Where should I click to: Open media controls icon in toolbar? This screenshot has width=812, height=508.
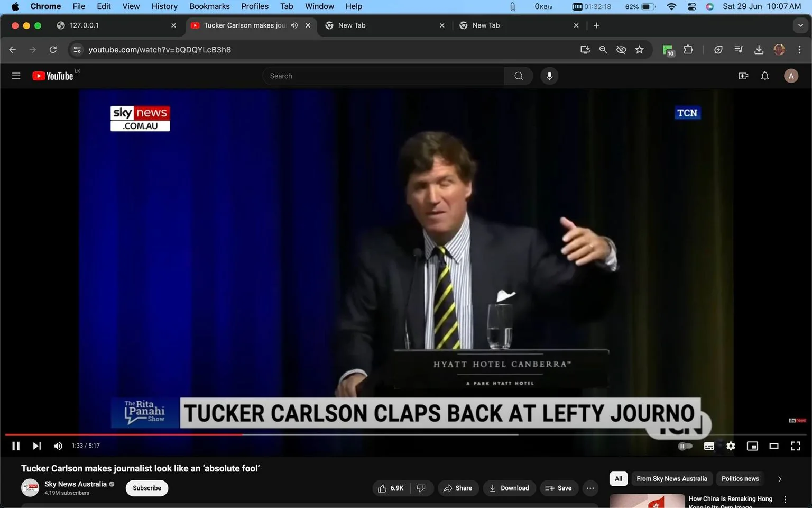[x=739, y=49]
